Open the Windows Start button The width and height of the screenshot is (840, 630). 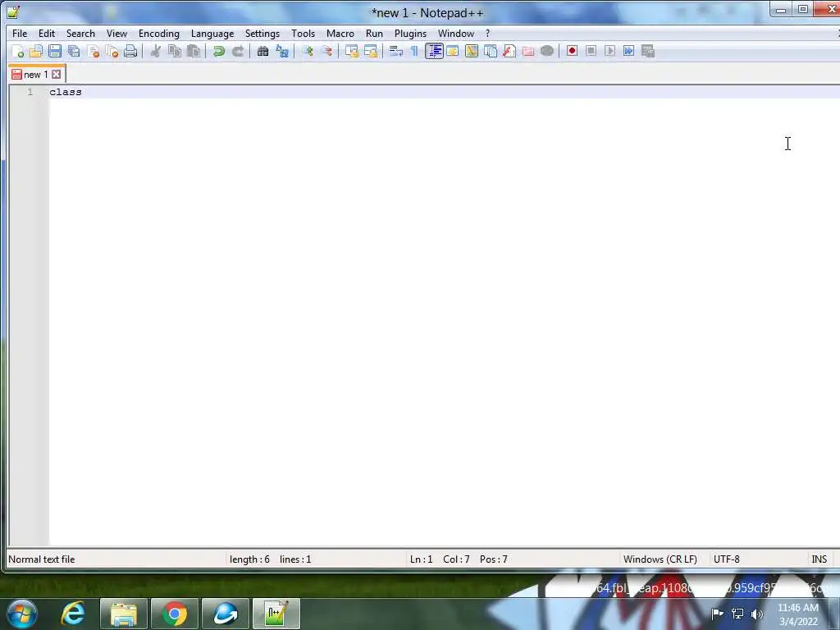(x=21, y=614)
